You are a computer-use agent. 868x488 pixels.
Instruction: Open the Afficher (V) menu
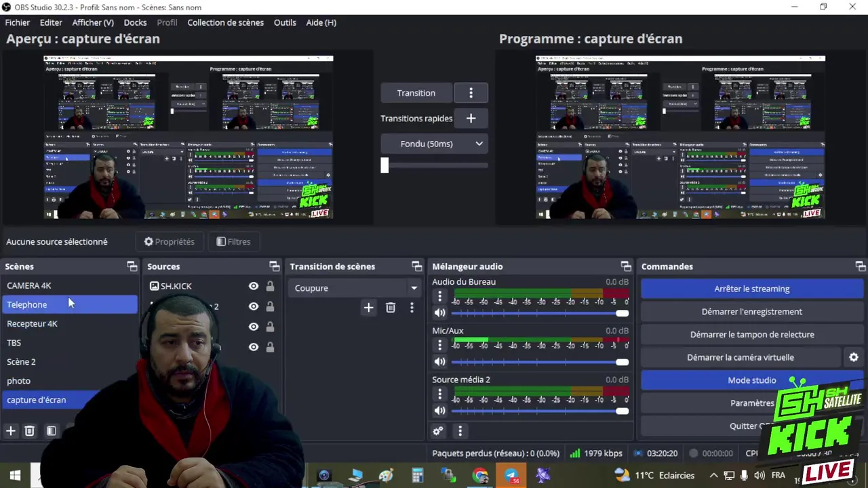pos(93,22)
